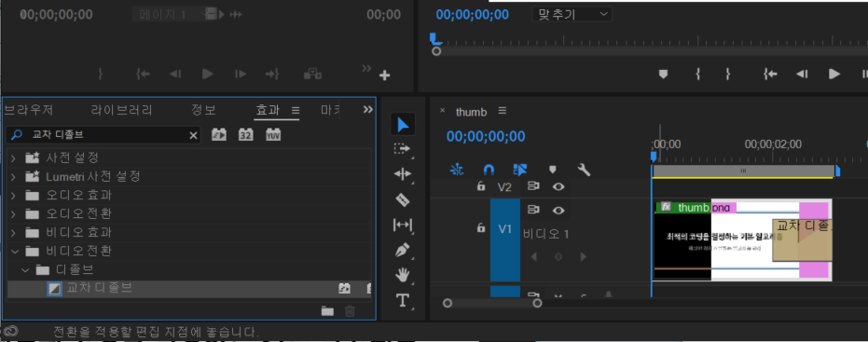Go to In point in Source monitor
Image resolution: width=868 pixels, height=342 pixels.
143,74
